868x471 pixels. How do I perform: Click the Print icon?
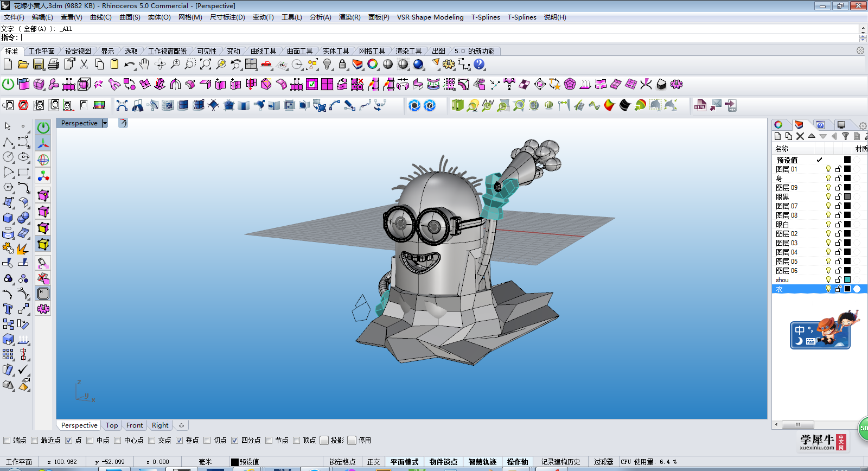(x=53, y=64)
